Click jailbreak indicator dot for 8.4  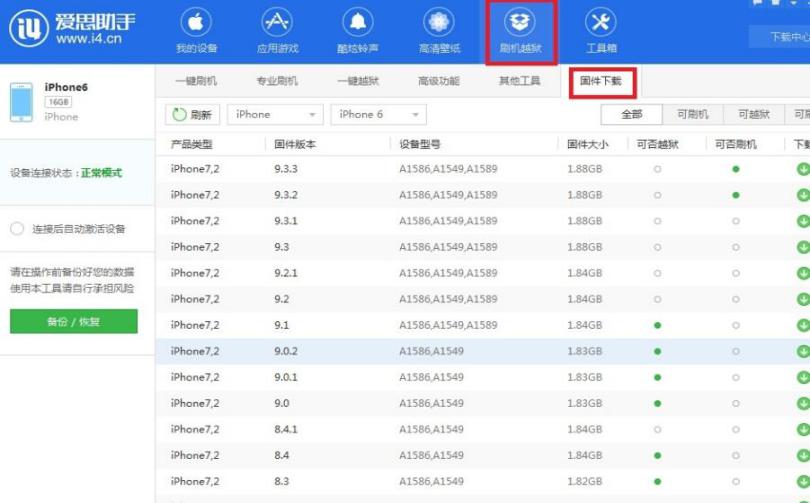tap(657, 455)
